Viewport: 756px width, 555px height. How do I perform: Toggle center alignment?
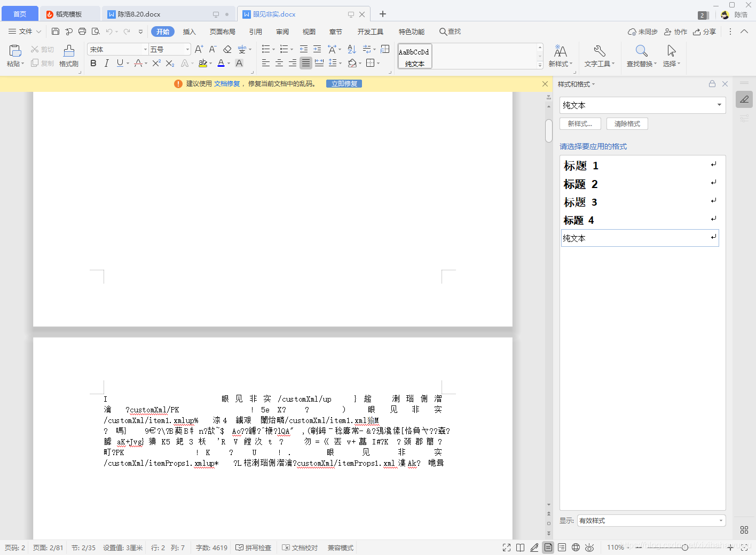pos(279,63)
